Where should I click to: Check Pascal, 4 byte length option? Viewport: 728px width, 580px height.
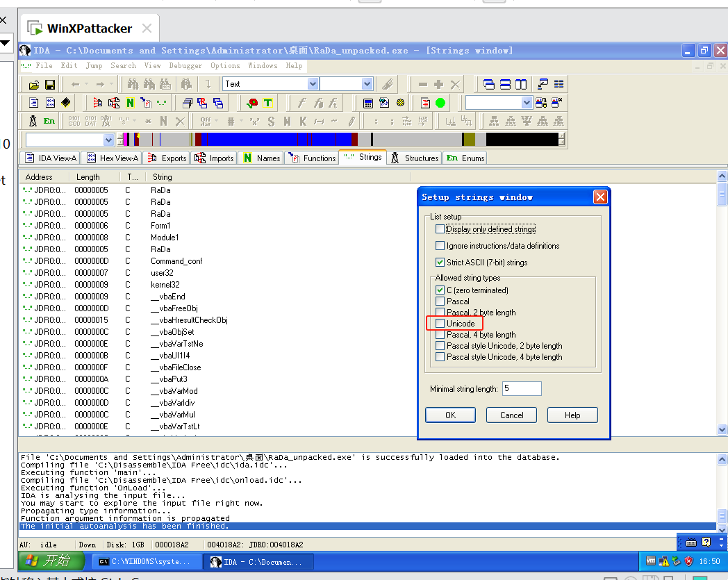pos(440,335)
